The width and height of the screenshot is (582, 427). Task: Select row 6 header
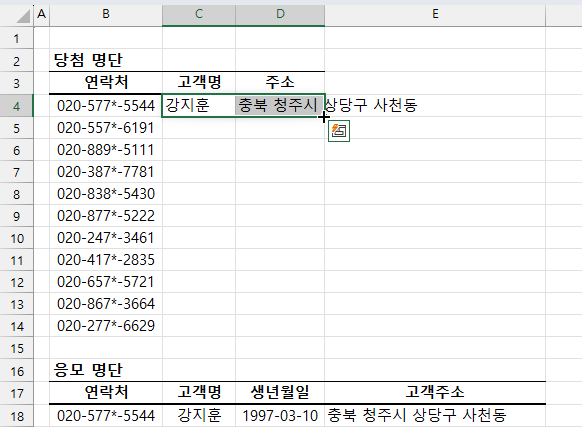point(16,150)
